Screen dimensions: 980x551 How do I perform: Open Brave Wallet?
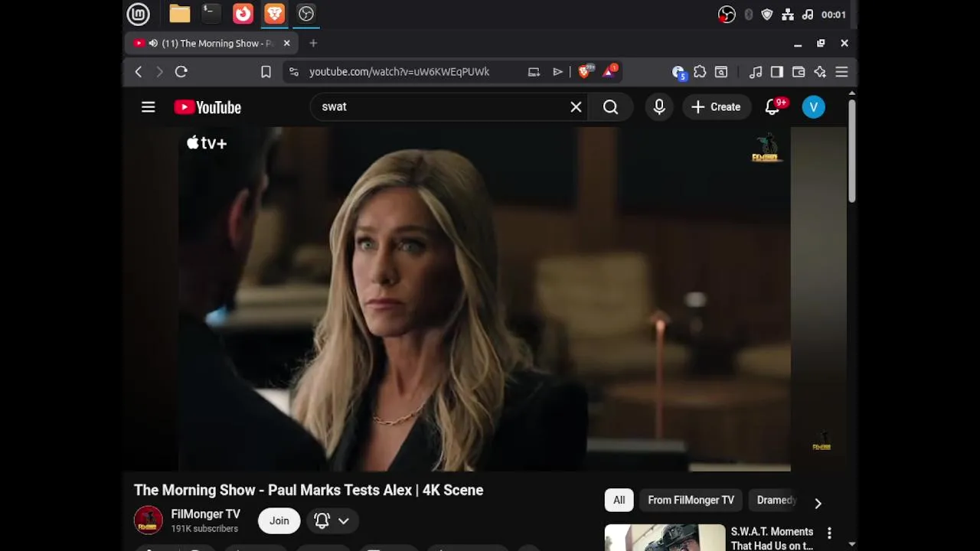799,72
